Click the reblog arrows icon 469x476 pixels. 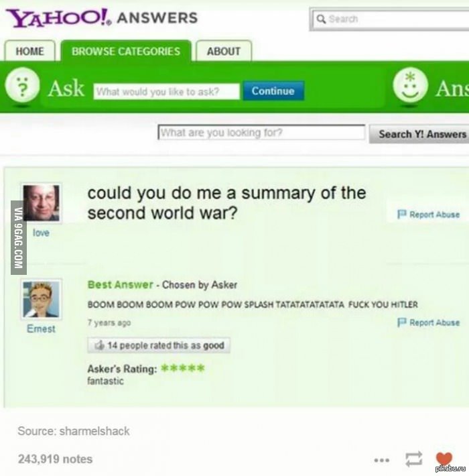tap(414, 459)
